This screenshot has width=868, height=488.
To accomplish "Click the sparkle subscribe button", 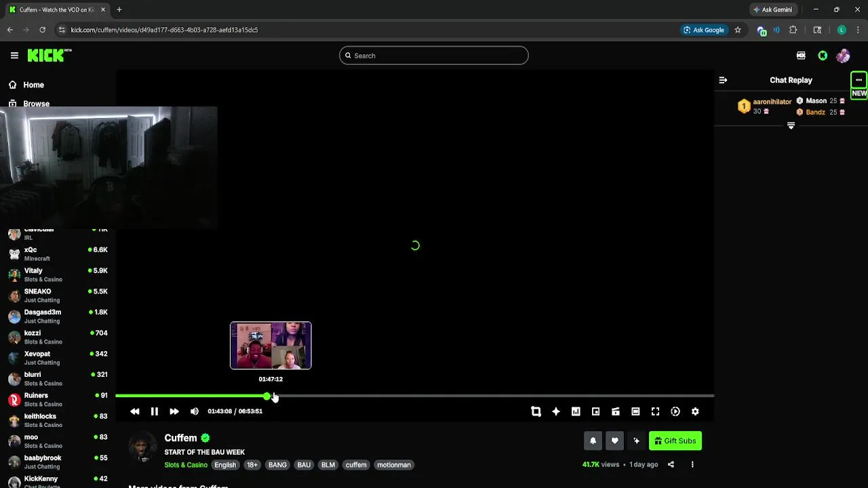I will (x=636, y=441).
